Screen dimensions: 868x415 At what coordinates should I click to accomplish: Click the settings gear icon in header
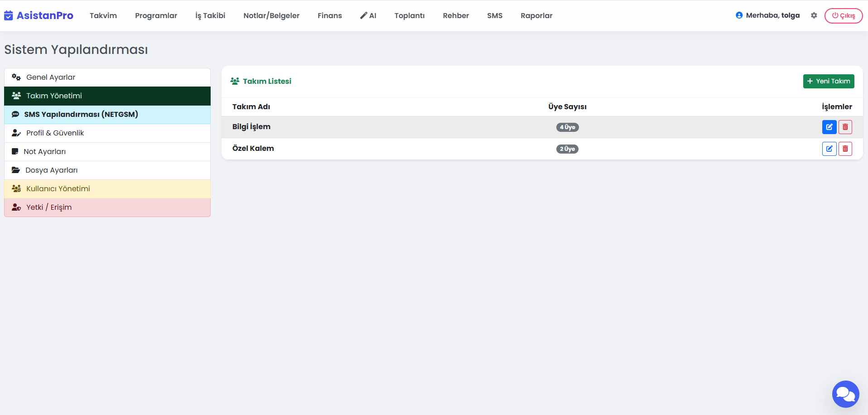[814, 15]
